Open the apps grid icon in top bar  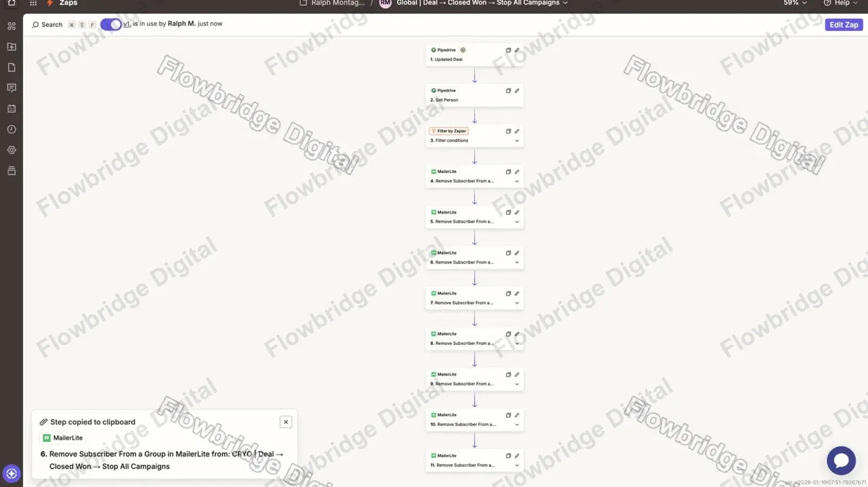click(33, 3)
